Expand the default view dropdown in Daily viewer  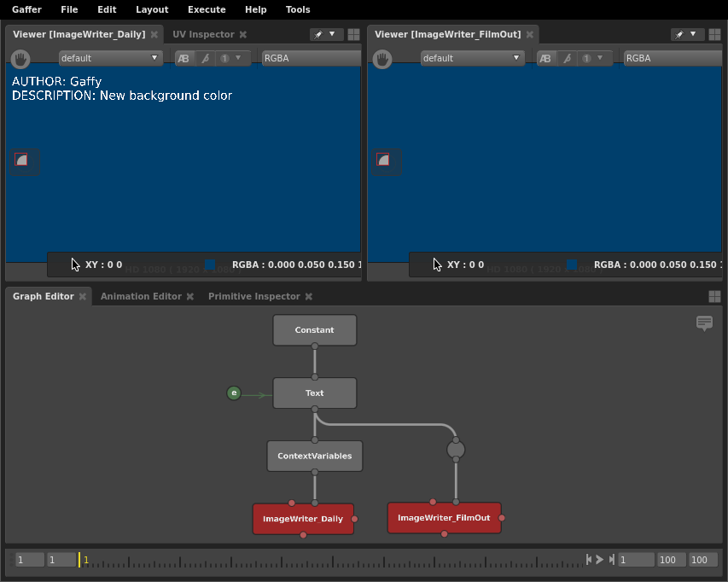click(110, 58)
